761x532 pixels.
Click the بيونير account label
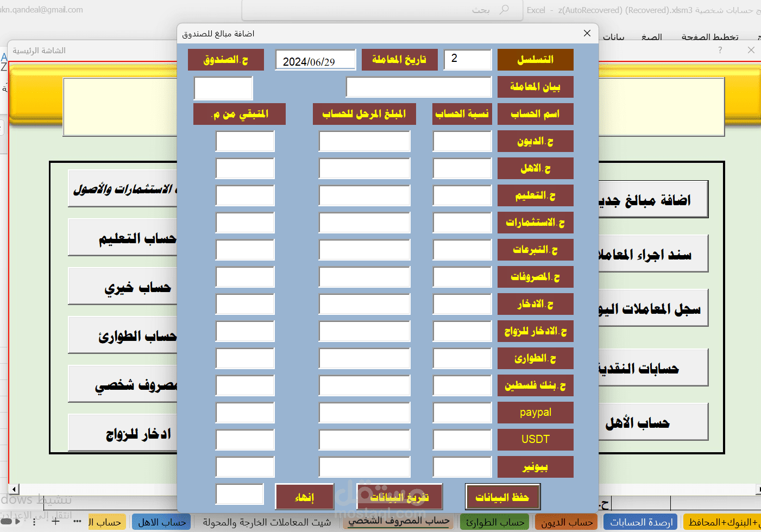(536, 467)
